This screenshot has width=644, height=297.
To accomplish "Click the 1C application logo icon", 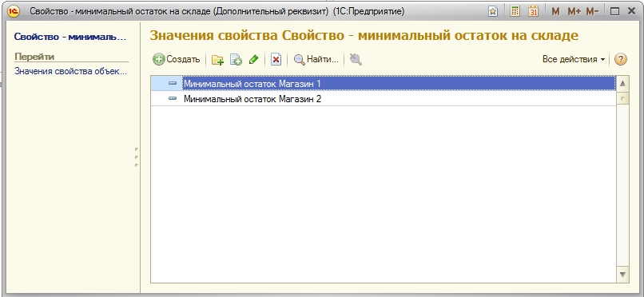I will (14, 11).
